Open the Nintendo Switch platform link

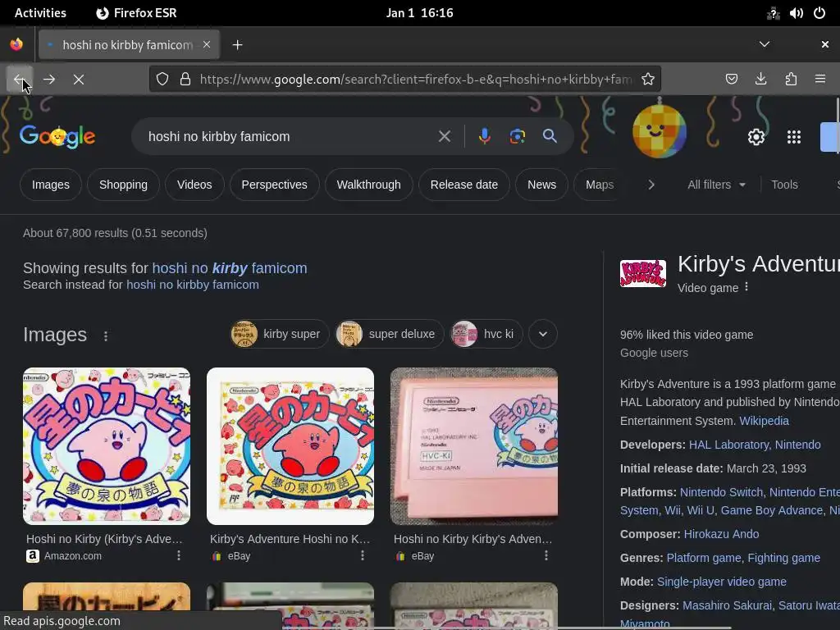(721, 492)
